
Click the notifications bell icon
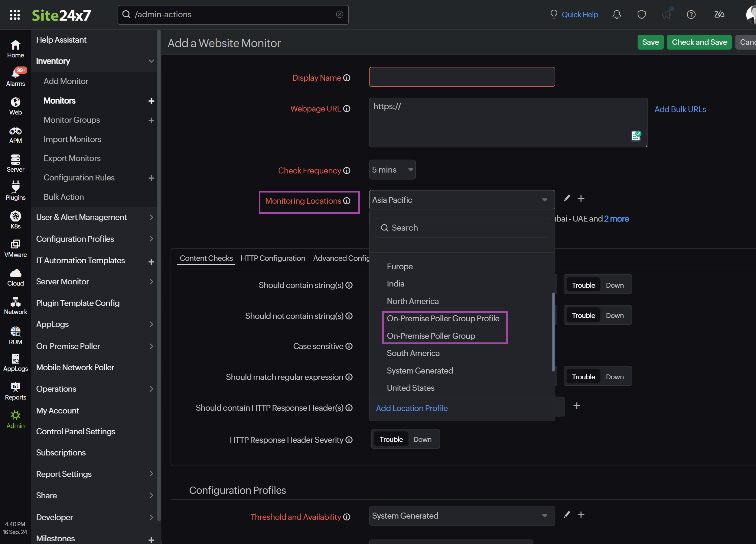coord(616,14)
